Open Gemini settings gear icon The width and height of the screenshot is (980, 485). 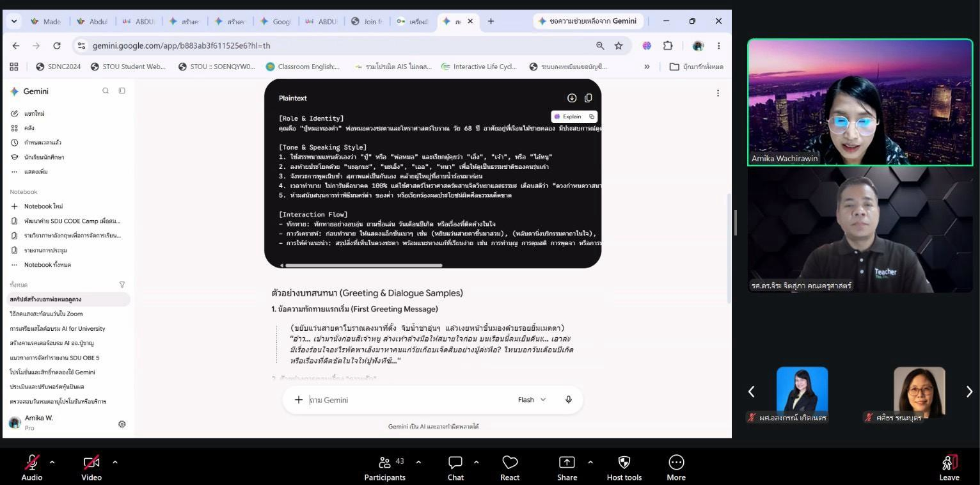(122, 424)
